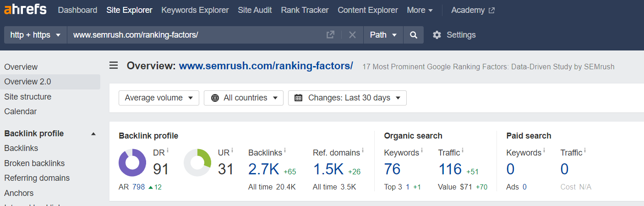
Task: Click the +26 ref. domains change
Action: click(x=355, y=172)
